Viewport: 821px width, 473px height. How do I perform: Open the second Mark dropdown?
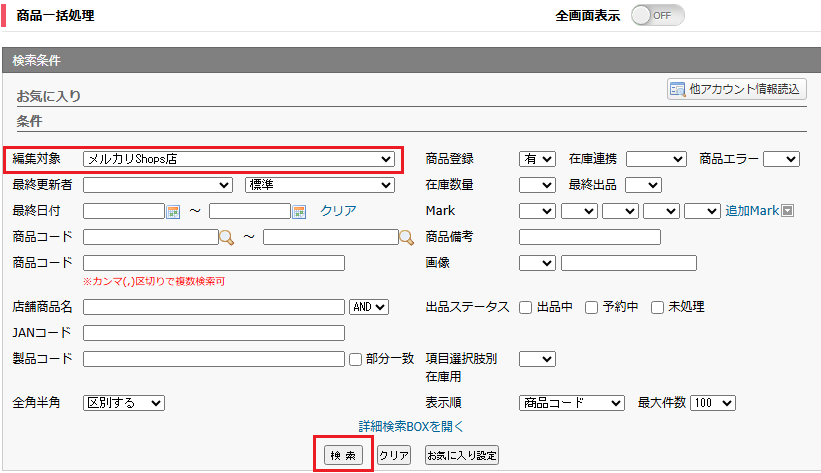point(579,211)
